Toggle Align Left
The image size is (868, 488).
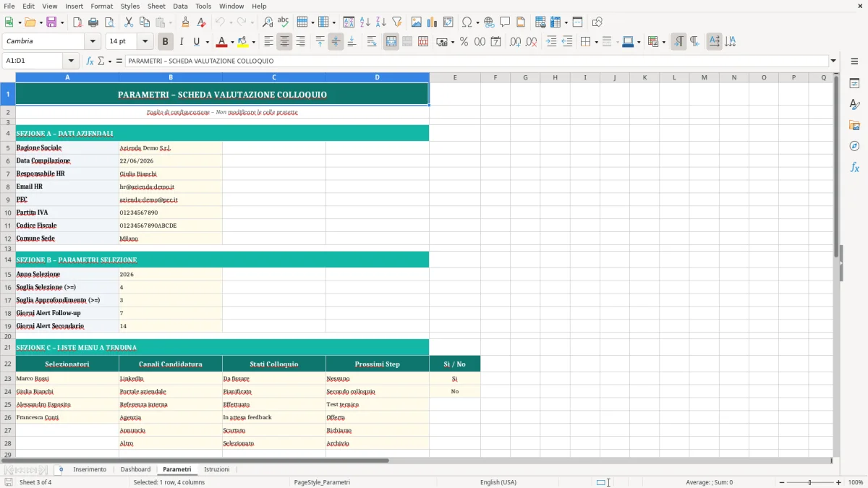point(268,42)
